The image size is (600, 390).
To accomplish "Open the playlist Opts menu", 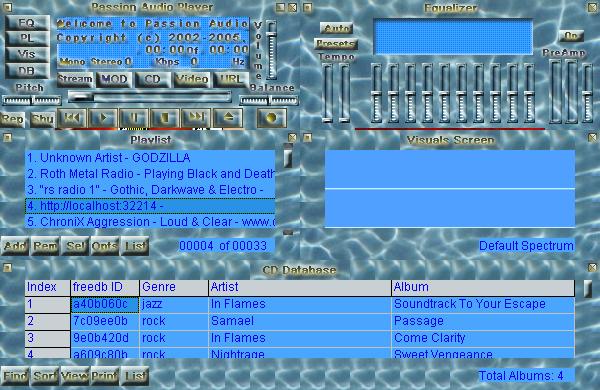I will point(105,246).
